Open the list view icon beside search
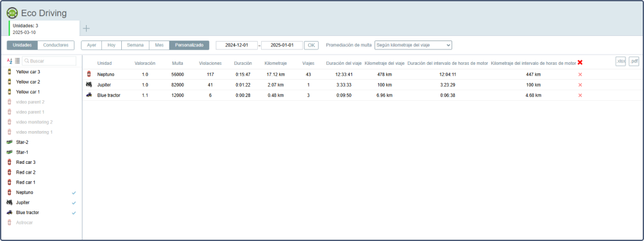 [x=17, y=61]
